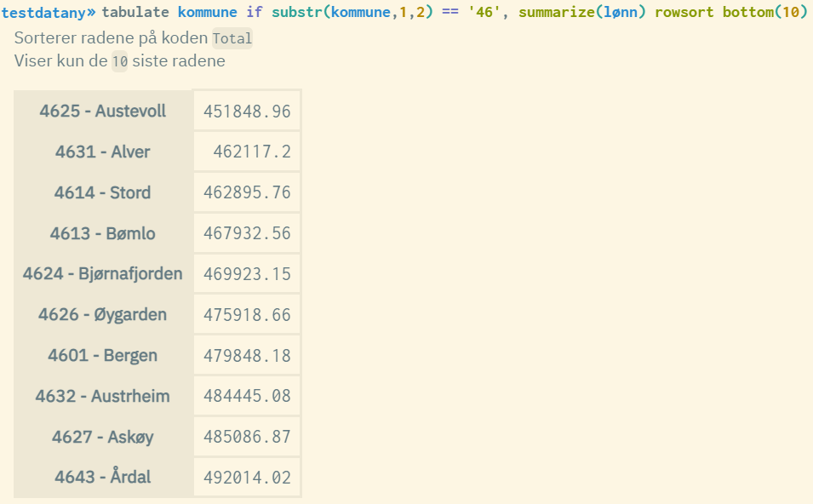Select the 4626 - Øygarden row label
The height and width of the screenshot is (504, 813).
click(103, 315)
